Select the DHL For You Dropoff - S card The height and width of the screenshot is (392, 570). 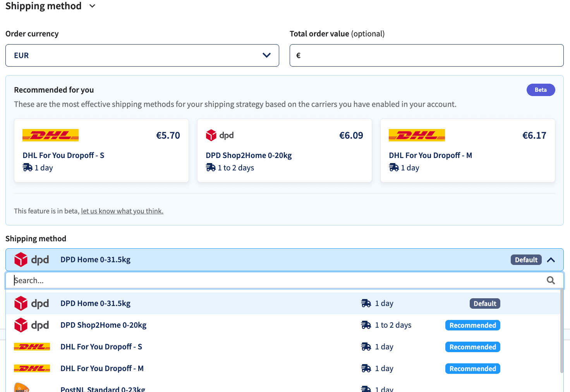point(101,150)
